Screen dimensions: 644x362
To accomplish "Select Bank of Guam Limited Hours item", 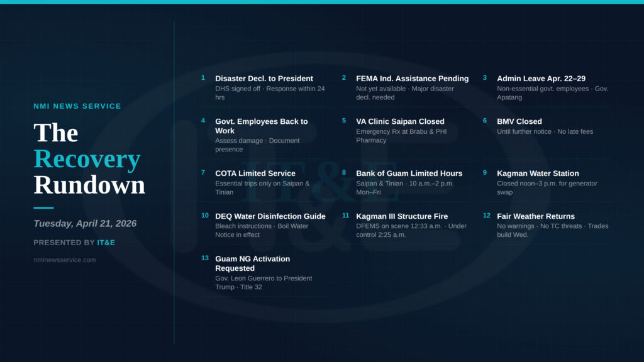I will (409, 173).
